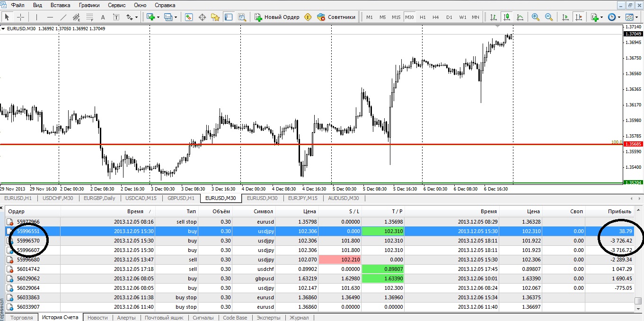Click the Символ column header
The width and height of the screenshot is (644, 321).
[254, 211]
